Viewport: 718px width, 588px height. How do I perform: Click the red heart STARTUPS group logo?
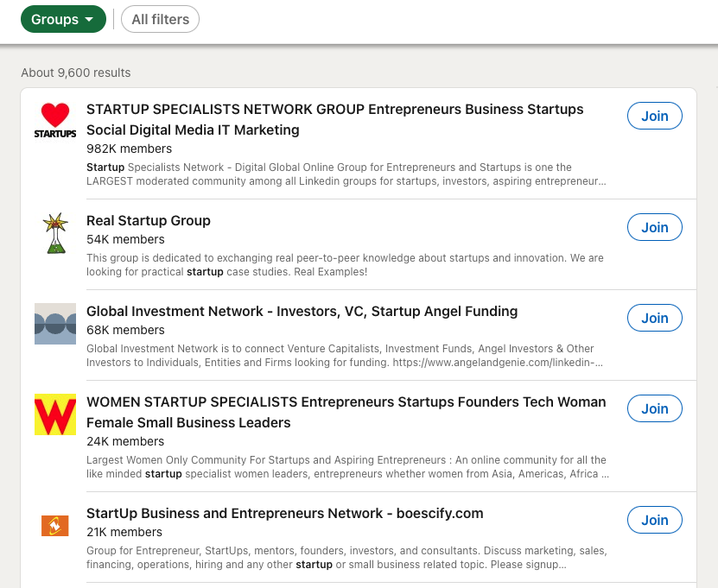coord(55,121)
